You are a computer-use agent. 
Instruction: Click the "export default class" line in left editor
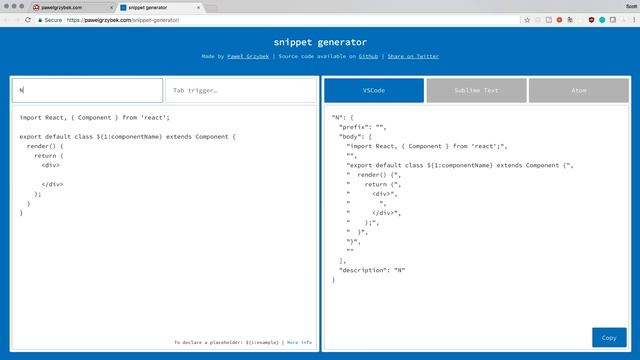(x=127, y=137)
